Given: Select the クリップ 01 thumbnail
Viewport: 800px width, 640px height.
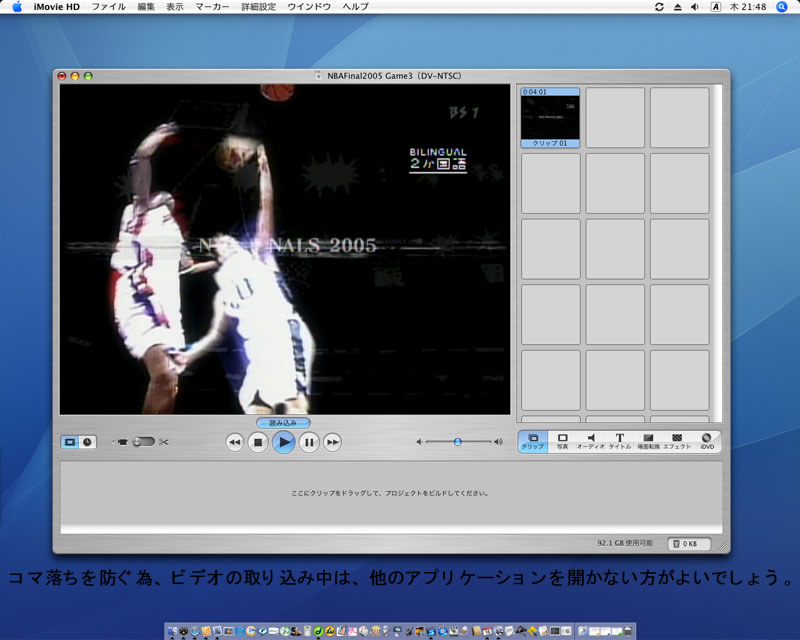Looking at the screenshot, I should 550,119.
